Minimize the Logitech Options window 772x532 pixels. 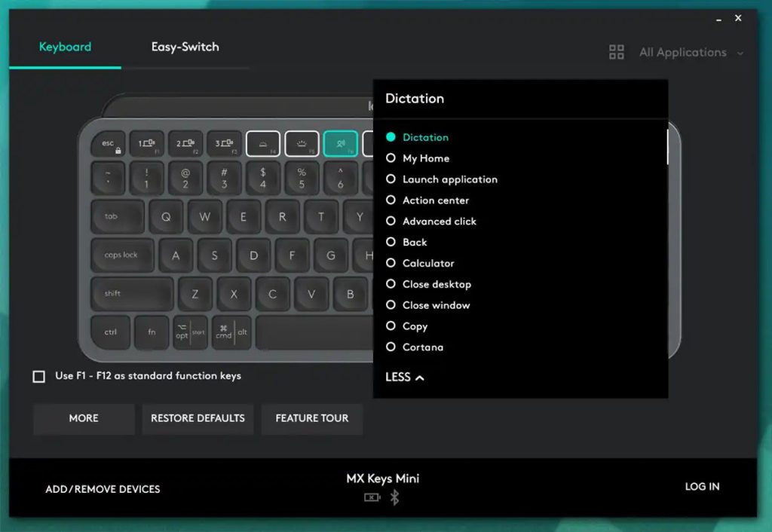718,19
